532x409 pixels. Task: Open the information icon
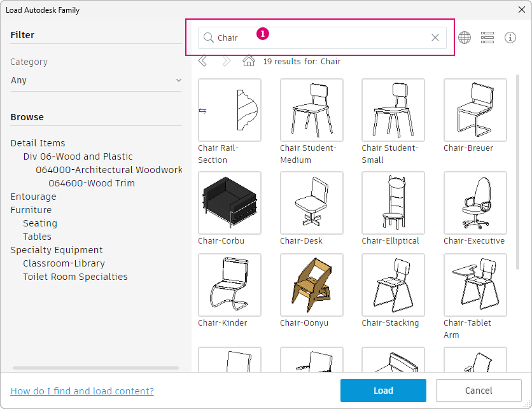point(510,38)
